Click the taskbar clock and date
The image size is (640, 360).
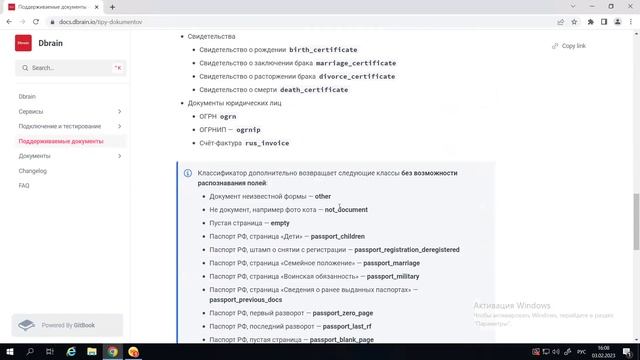603,352
